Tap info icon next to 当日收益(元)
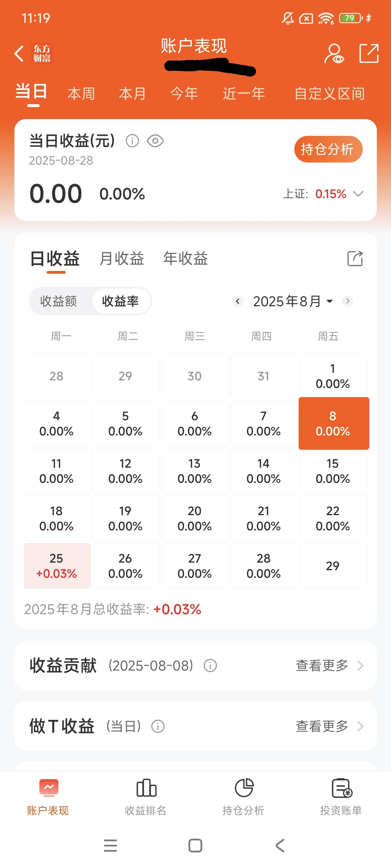This screenshot has width=391, height=868. point(132,141)
